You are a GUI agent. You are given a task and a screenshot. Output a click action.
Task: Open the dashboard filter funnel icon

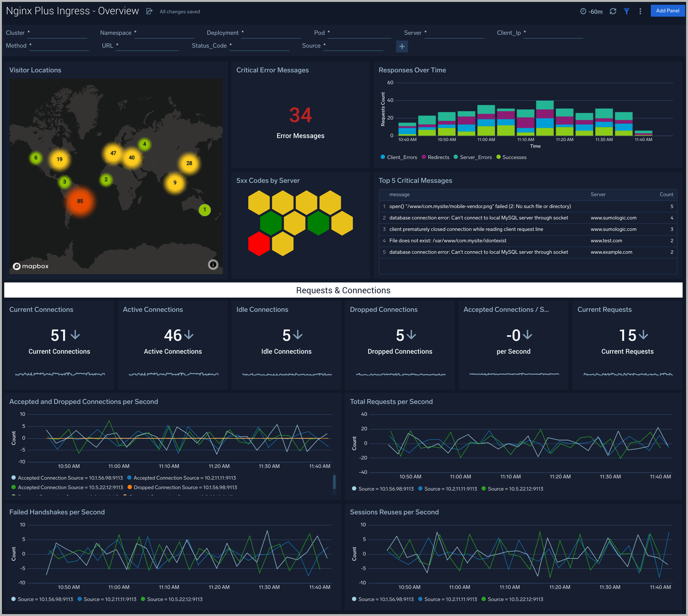pos(626,11)
